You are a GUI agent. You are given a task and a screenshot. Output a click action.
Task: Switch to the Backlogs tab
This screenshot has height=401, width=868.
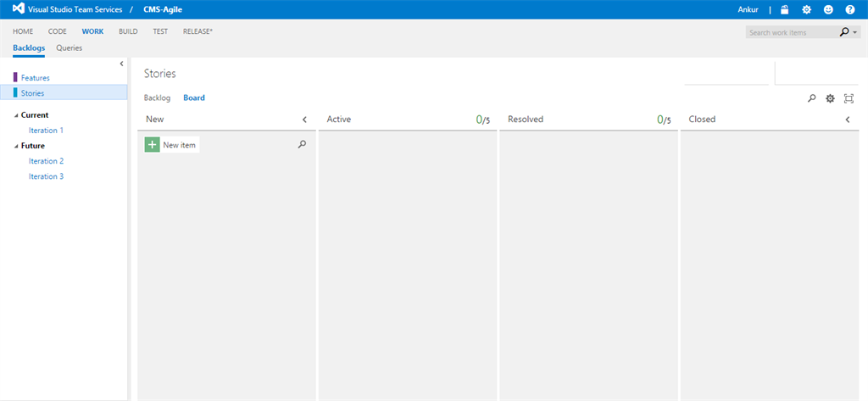(x=29, y=47)
